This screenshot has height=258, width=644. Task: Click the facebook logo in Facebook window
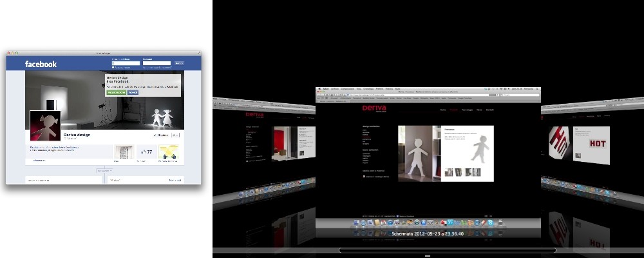pyautogui.click(x=41, y=64)
